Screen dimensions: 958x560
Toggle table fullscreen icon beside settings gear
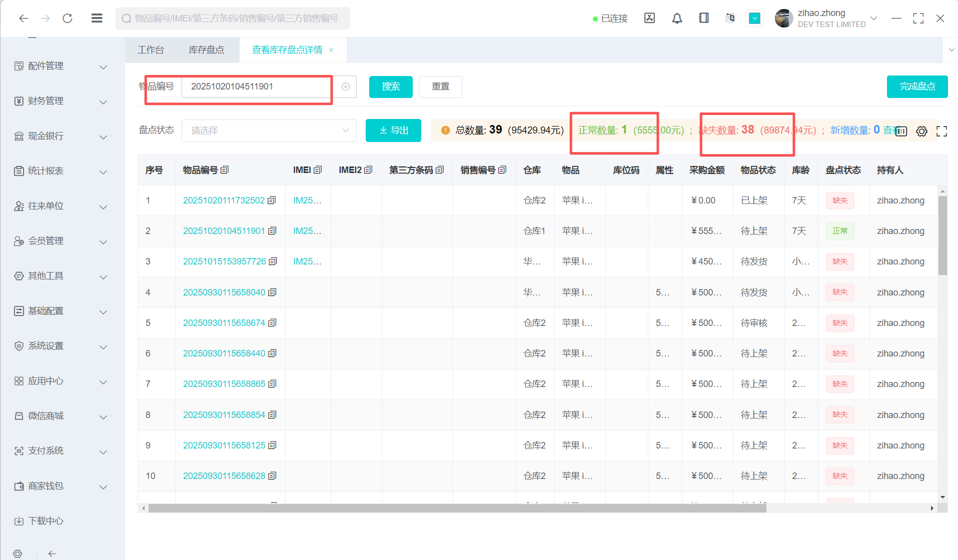941,131
